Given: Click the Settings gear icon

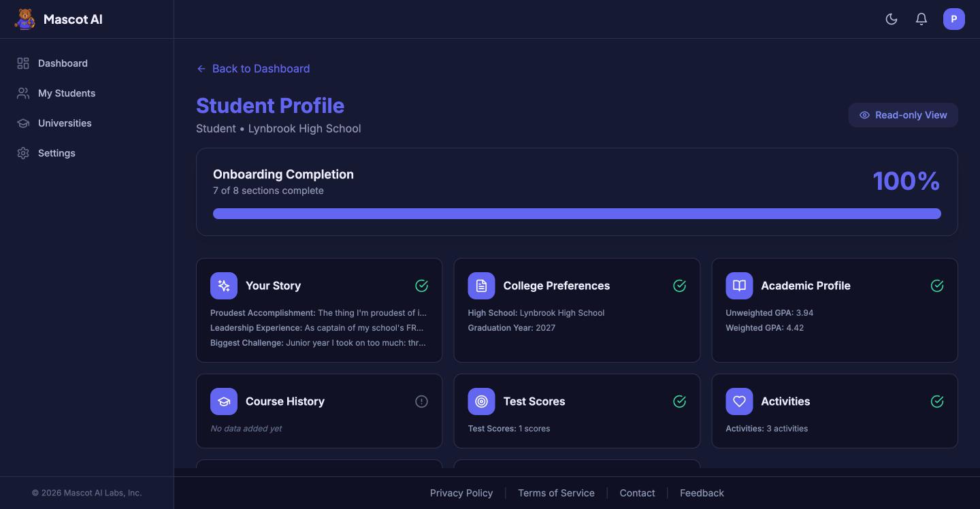Looking at the screenshot, I should click(23, 153).
